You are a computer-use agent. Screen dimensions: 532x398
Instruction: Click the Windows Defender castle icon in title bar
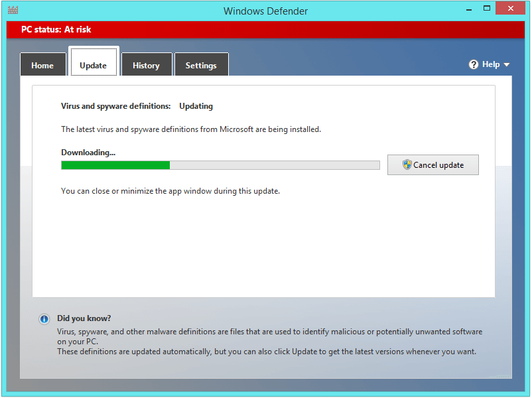point(13,10)
